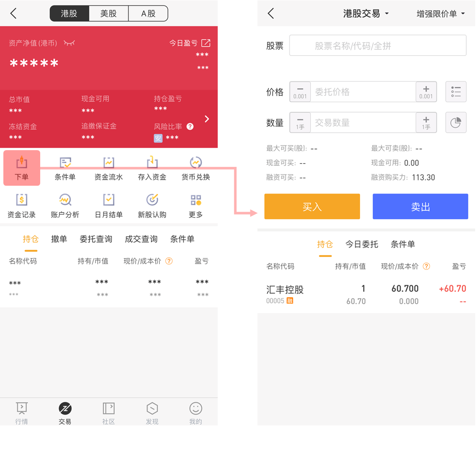Viewport: 476px width, 471px height.
Task: Open the 货币兑换 currency exchange icon
Action: [195, 168]
